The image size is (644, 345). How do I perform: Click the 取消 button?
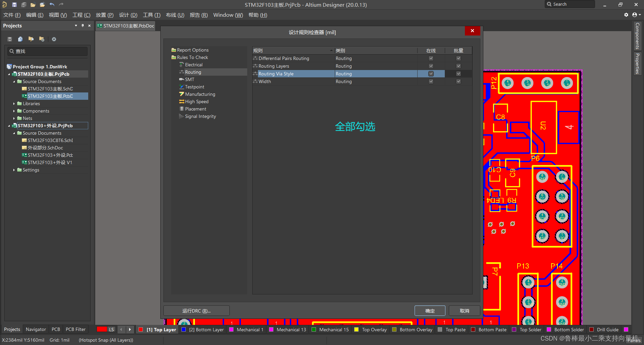tap(465, 311)
